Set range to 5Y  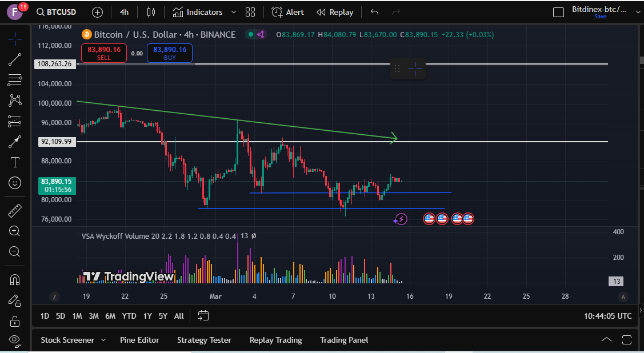point(163,316)
